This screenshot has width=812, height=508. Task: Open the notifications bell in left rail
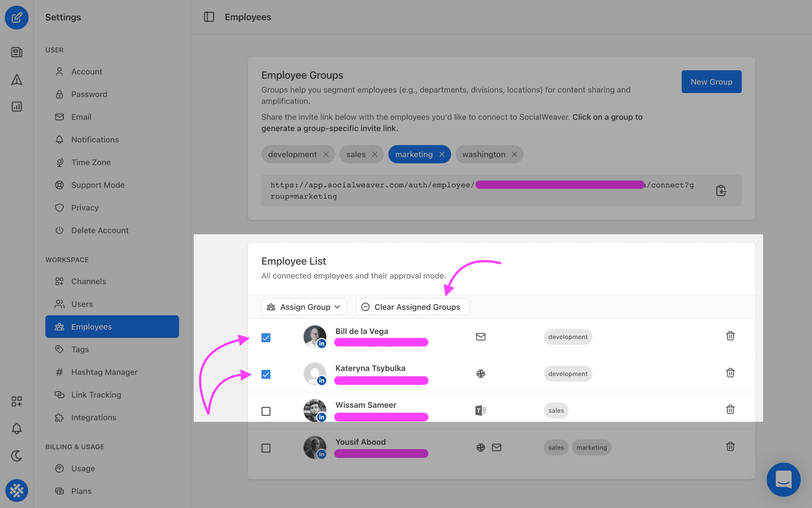tap(17, 428)
